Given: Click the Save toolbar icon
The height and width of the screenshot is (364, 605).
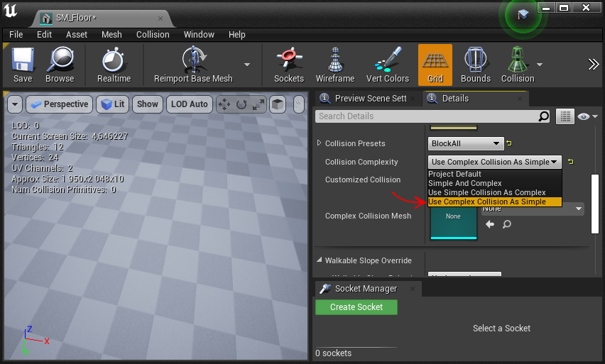Looking at the screenshot, I should [x=23, y=60].
